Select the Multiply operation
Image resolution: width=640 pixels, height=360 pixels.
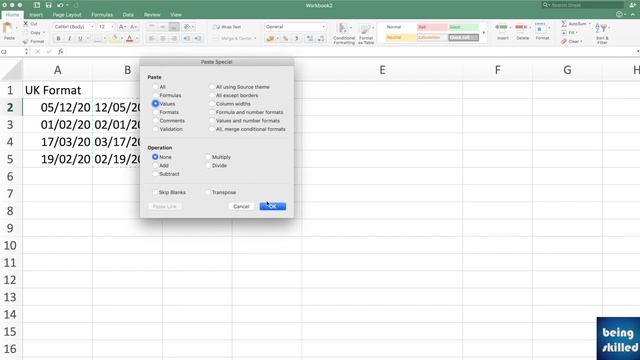(208, 157)
